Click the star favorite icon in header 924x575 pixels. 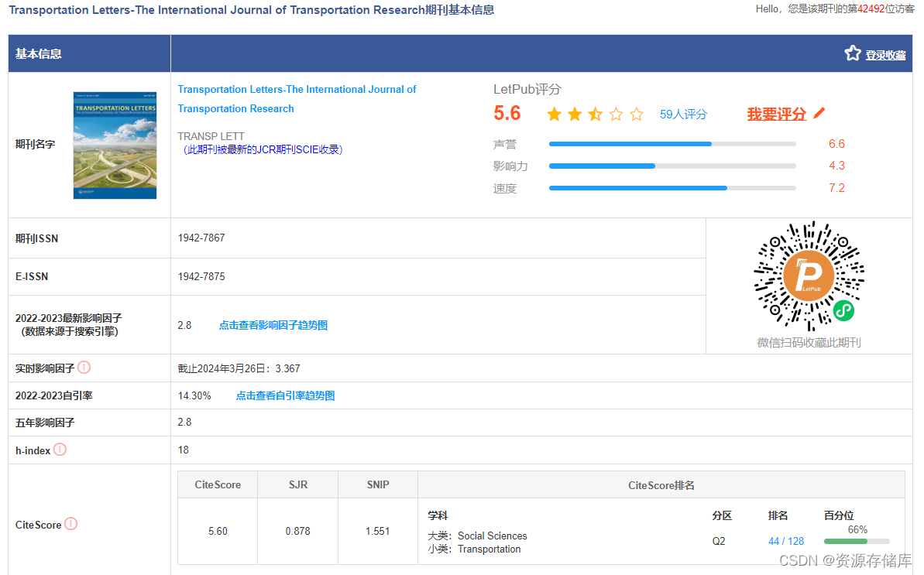pos(852,53)
